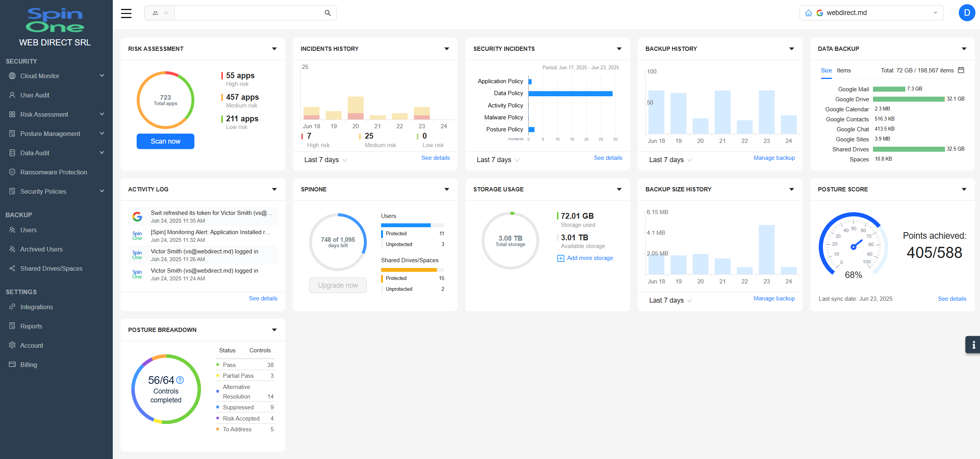The width and height of the screenshot is (980, 459).
Task: Click Manage backup link in Backup History
Action: tap(774, 158)
